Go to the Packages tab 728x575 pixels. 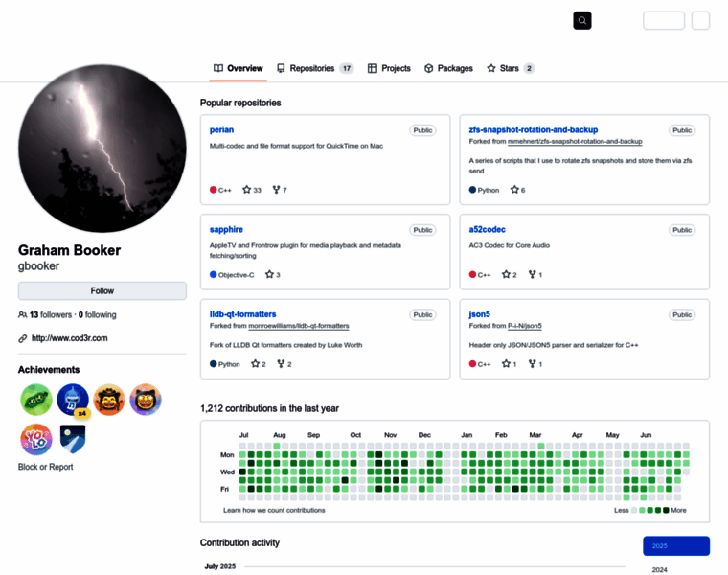(x=448, y=68)
